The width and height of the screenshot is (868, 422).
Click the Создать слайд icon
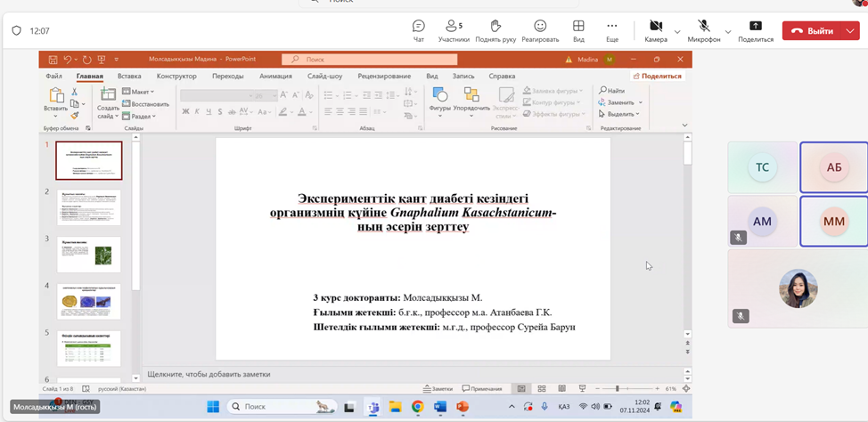pyautogui.click(x=108, y=94)
